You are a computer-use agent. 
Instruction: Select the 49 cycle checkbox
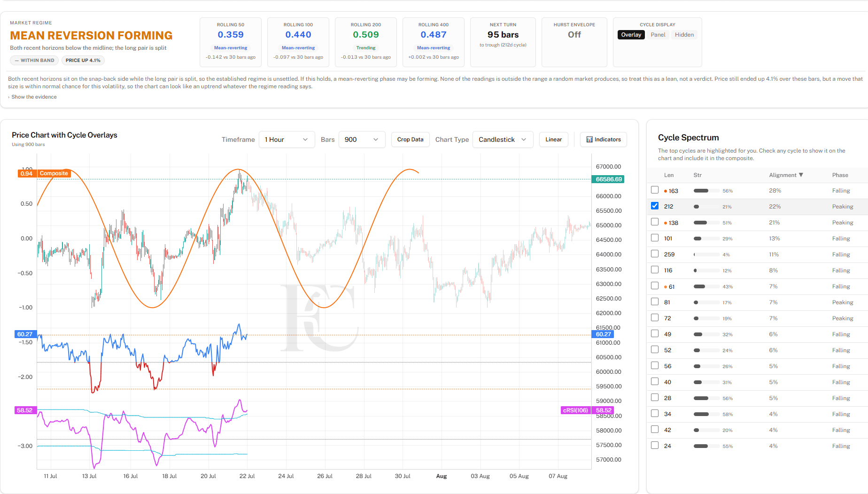pos(655,334)
